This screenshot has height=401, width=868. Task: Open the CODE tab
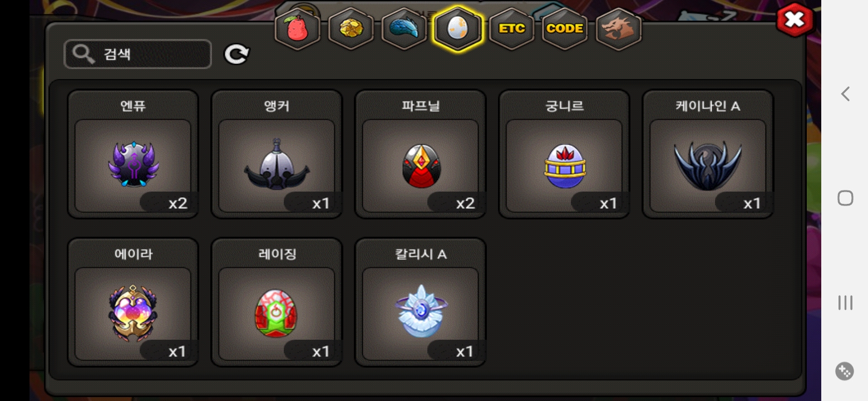pos(565,29)
